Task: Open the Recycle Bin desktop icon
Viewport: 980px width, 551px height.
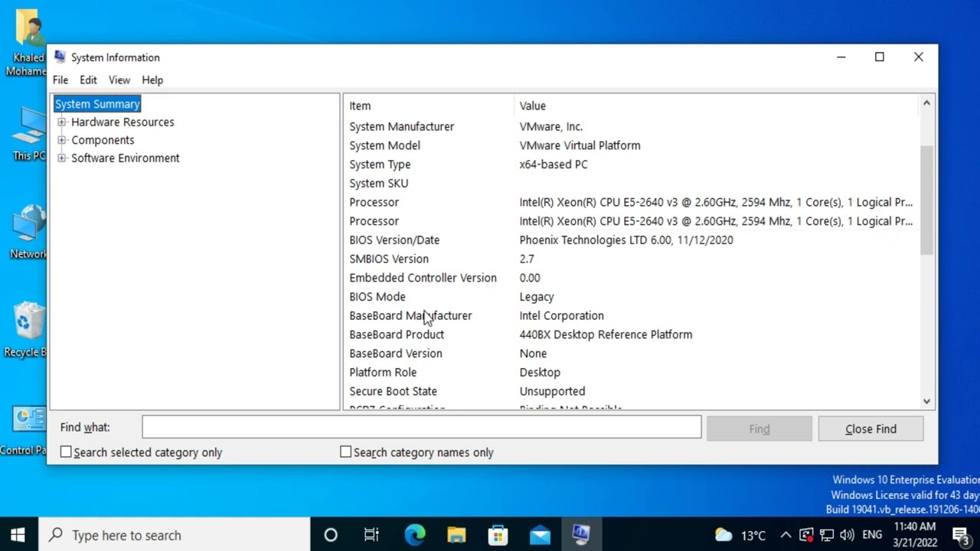Action: (28, 330)
